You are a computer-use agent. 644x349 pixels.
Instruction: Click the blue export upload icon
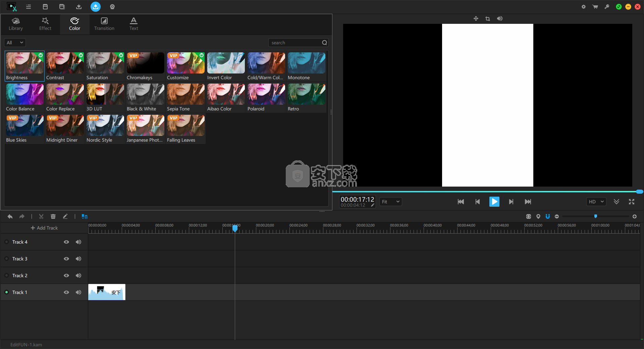[96, 7]
